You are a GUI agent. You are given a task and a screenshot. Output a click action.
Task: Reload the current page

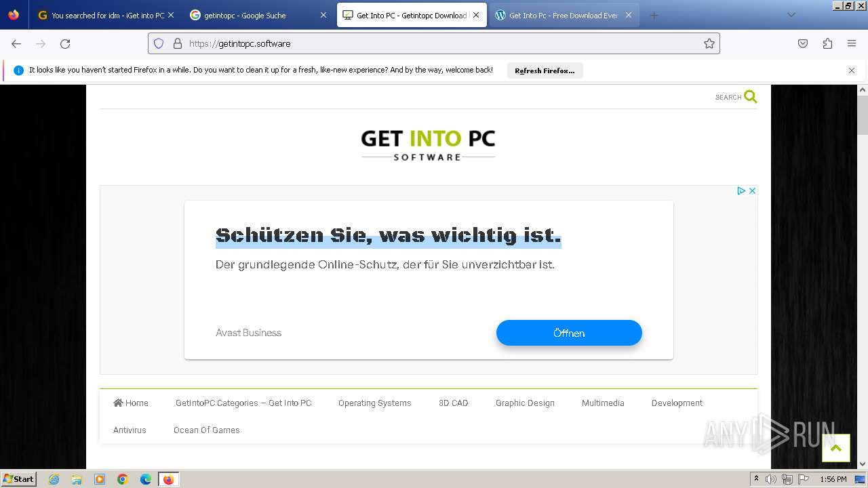pos(65,43)
